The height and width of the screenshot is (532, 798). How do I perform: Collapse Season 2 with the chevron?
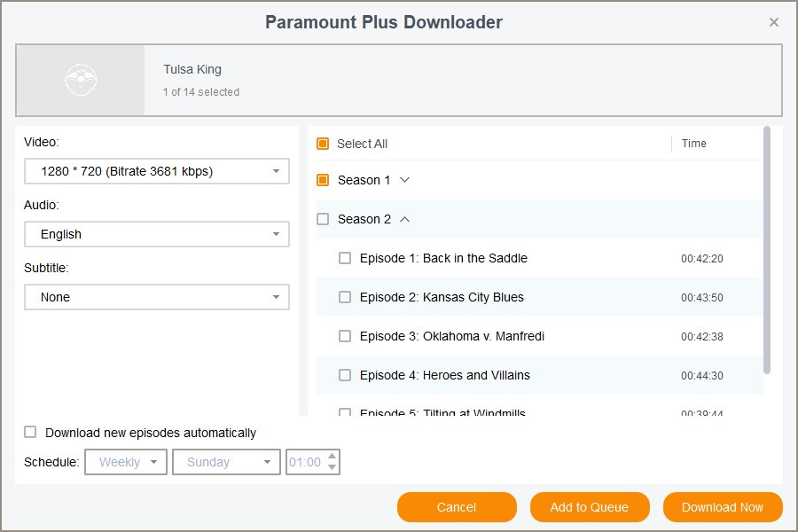pos(404,219)
